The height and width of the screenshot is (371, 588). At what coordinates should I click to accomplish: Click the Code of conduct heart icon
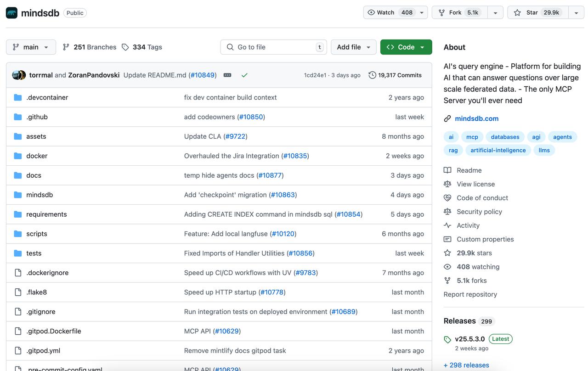click(x=447, y=198)
